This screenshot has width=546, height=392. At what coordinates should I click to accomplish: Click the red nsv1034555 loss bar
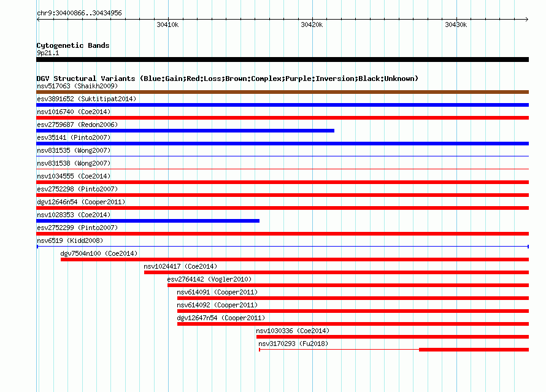coord(282,182)
